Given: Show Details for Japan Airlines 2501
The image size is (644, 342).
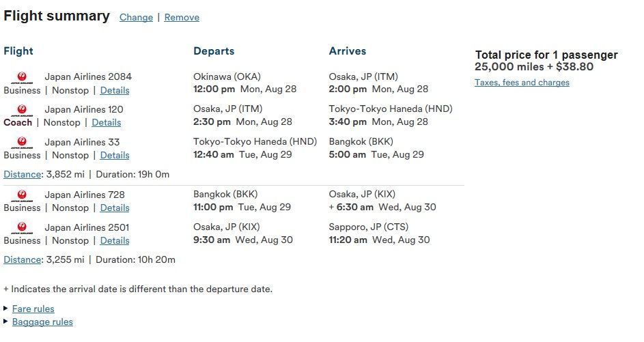Looking at the screenshot, I should pyautogui.click(x=115, y=240).
